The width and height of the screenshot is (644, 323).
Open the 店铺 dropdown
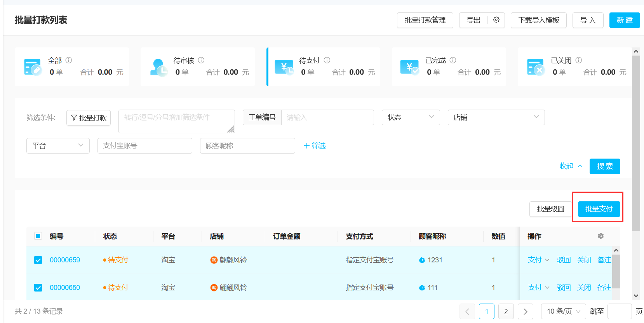(496, 117)
